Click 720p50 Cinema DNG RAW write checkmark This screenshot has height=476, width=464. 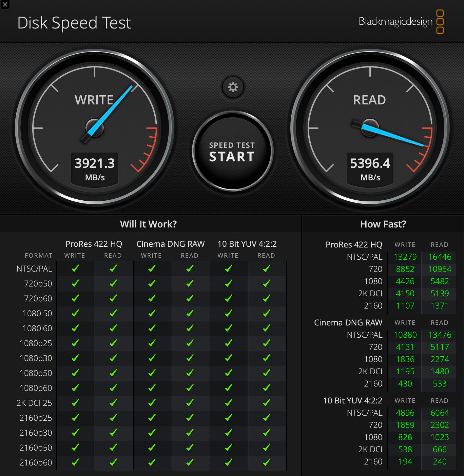[152, 283]
